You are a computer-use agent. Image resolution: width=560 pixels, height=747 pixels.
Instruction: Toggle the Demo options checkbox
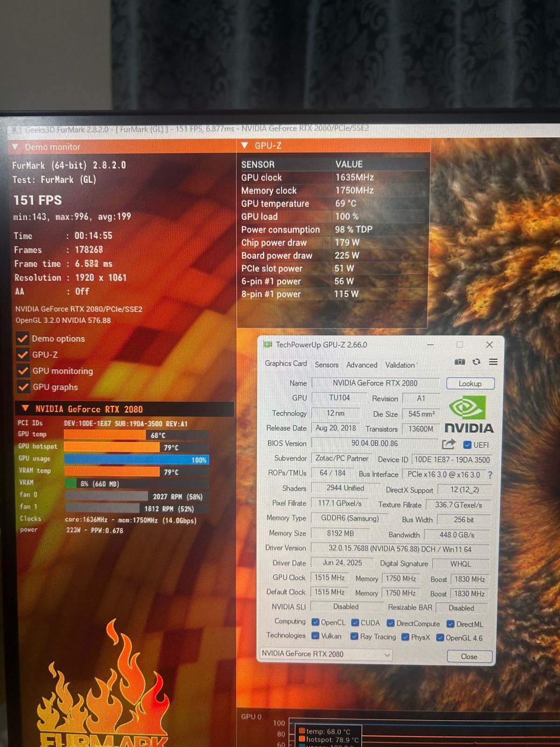22,338
